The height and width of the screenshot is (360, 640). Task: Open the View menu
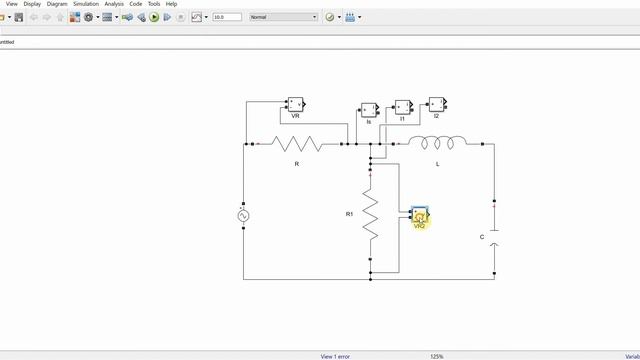(11, 4)
